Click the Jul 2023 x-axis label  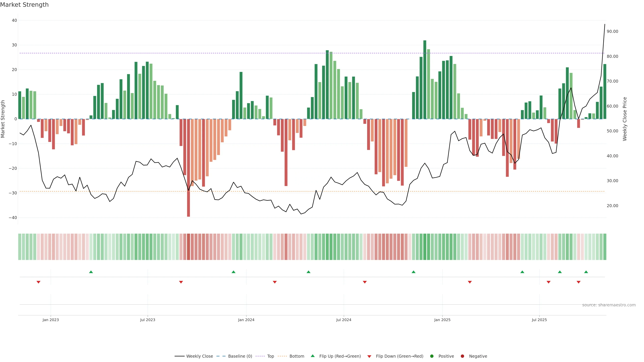click(148, 320)
